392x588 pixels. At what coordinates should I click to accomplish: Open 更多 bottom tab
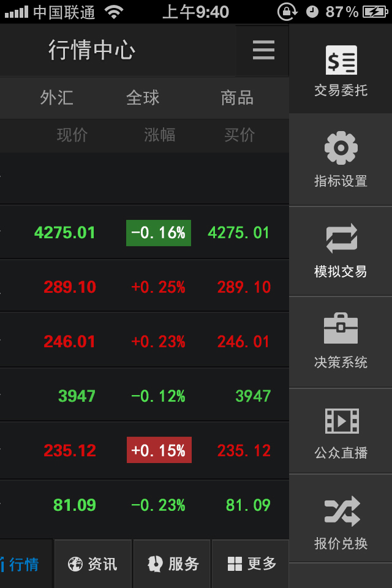[x=251, y=564]
